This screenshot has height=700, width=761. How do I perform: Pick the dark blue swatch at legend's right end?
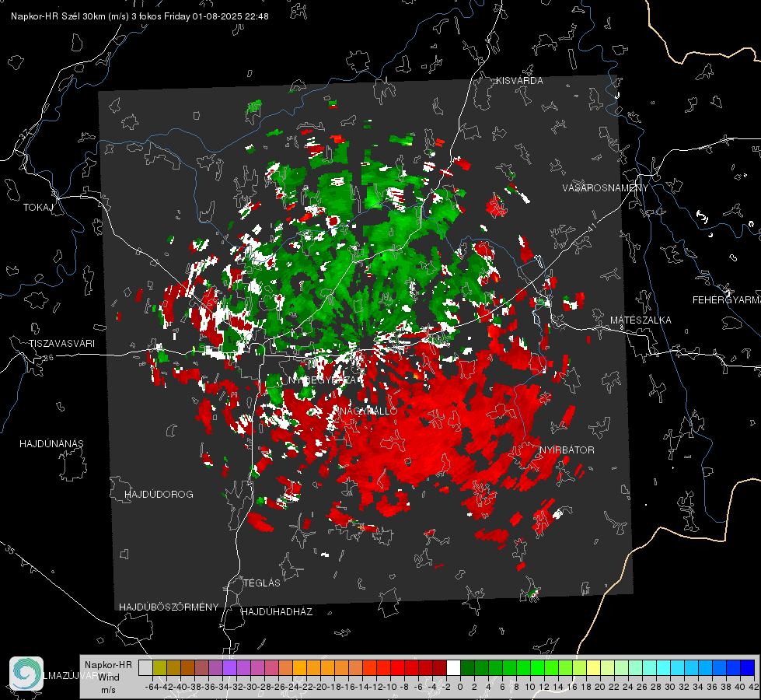[748, 667]
